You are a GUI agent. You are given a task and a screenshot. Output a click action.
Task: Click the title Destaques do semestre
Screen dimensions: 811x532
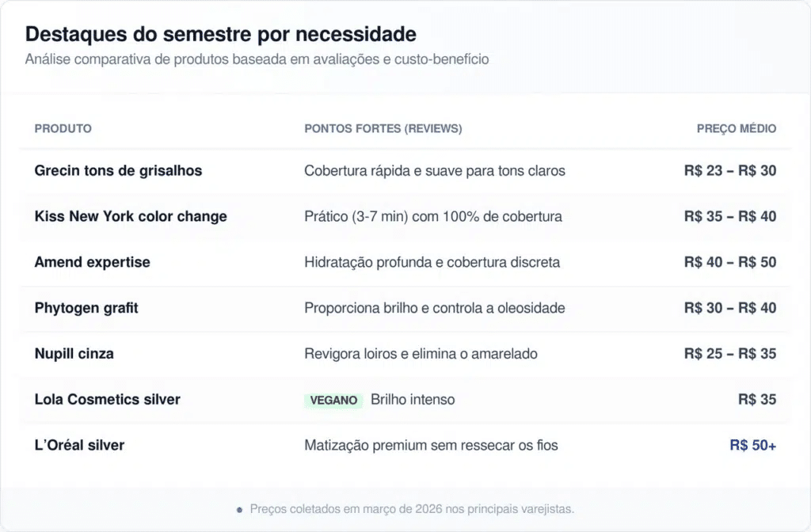click(221, 34)
